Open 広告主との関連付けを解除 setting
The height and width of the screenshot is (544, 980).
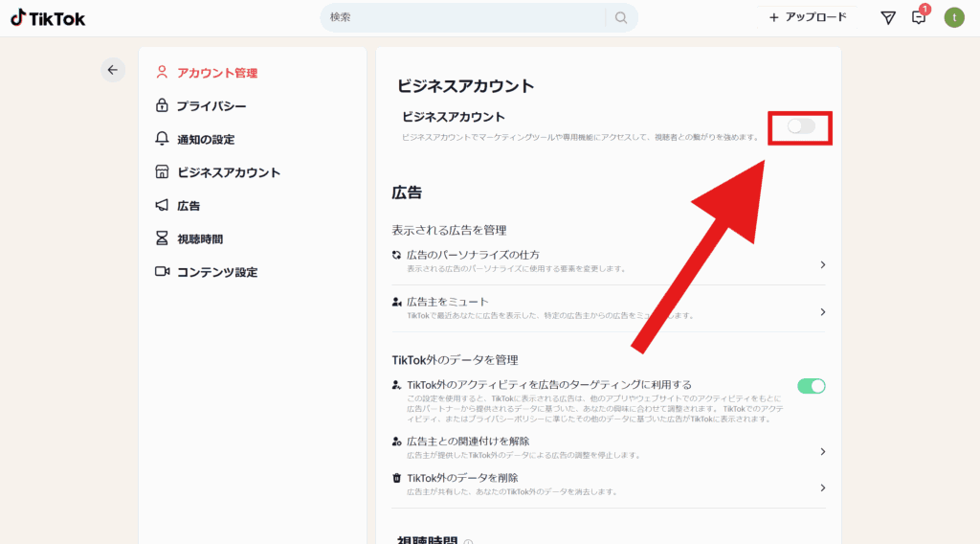coord(609,448)
